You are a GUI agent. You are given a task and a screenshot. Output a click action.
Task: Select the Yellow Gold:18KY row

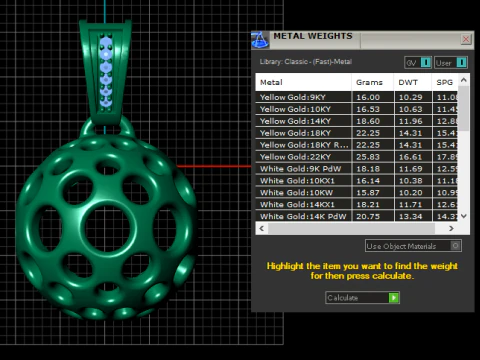tap(357, 133)
